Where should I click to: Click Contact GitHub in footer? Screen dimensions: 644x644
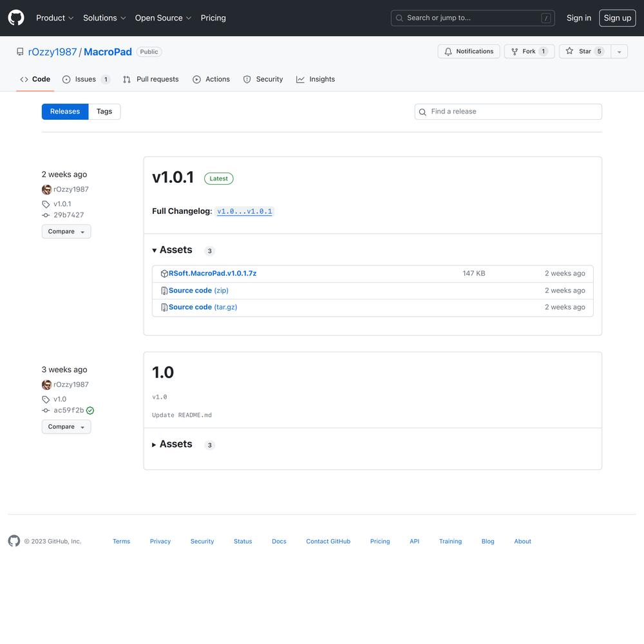328,542
